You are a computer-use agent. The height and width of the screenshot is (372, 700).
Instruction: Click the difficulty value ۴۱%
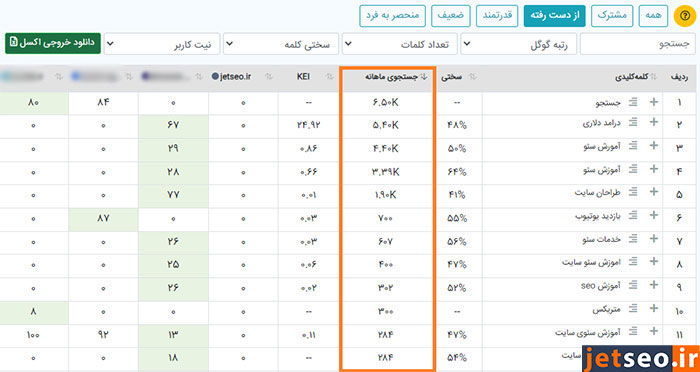click(457, 195)
